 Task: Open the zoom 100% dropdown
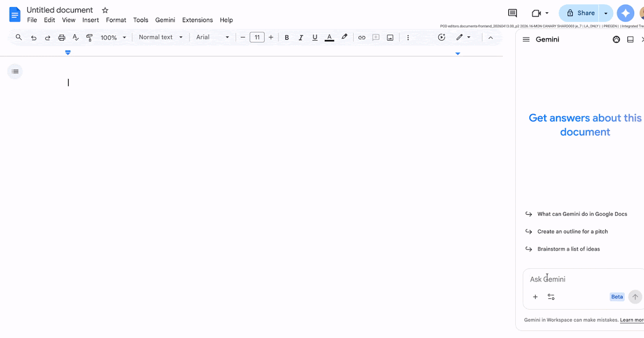(113, 38)
